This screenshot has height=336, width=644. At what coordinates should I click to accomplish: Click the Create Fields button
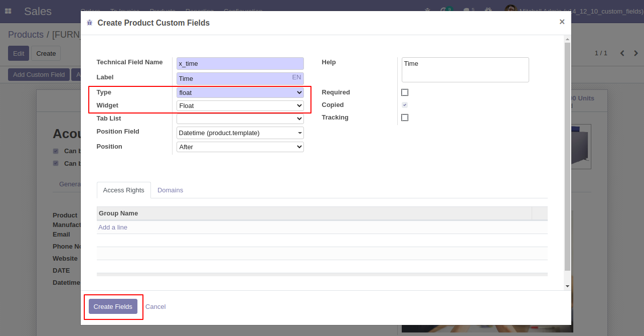(113, 306)
